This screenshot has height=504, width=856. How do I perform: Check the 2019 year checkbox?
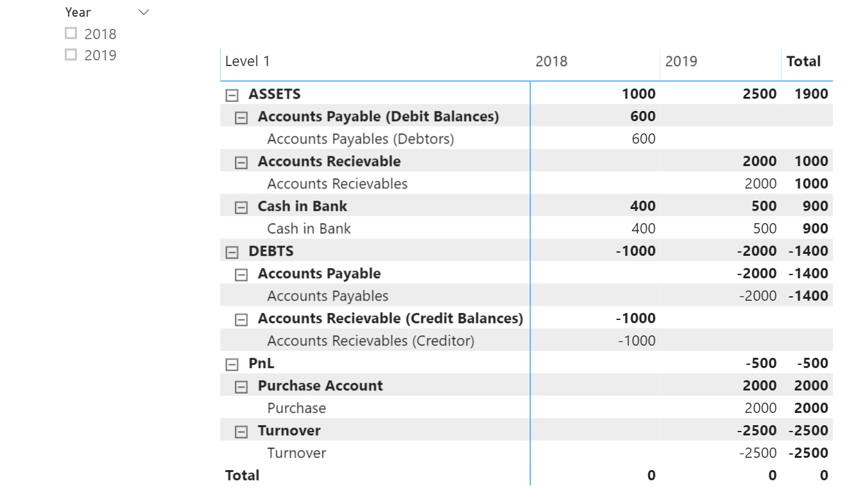pos(71,55)
